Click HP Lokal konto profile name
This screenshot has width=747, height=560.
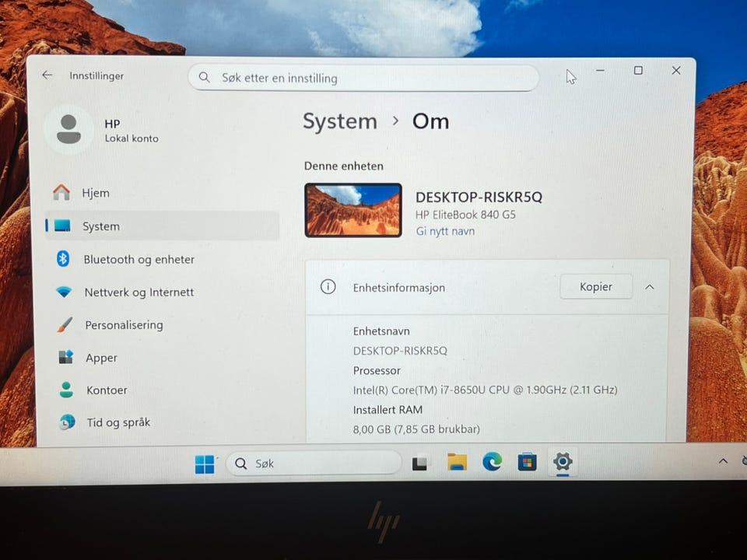(132, 131)
